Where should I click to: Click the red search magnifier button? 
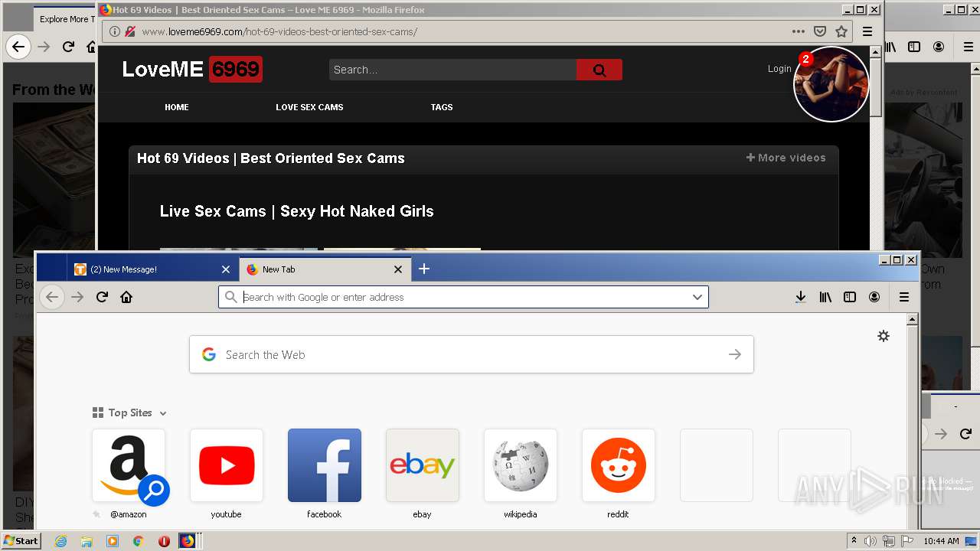pyautogui.click(x=599, y=70)
